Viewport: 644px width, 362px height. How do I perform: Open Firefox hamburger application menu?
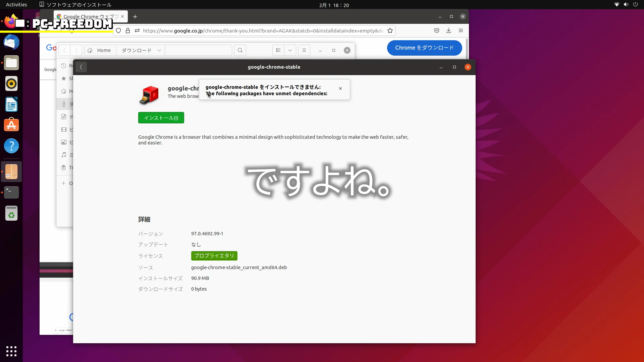(x=461, y=31)
